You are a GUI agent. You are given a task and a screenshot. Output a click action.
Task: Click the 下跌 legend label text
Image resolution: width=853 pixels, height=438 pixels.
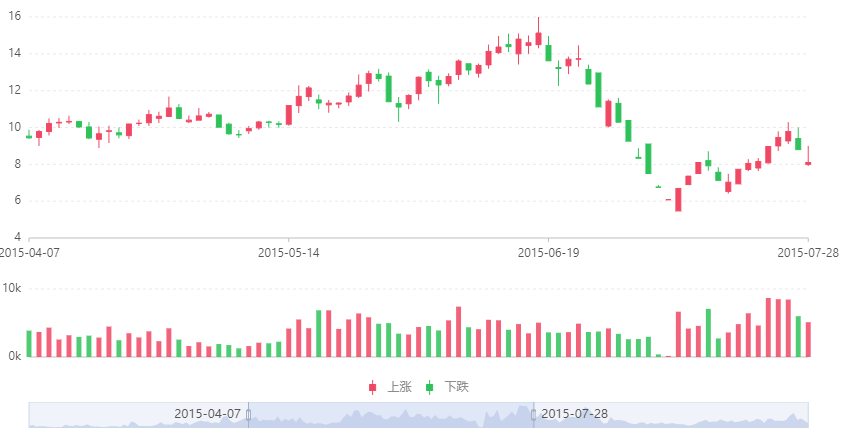click(456, 387)
